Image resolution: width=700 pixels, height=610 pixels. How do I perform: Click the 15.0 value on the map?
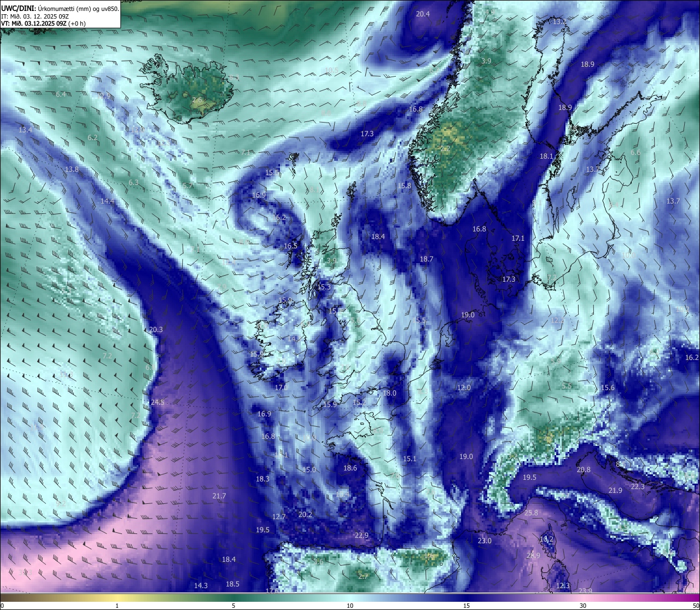click(x=310, y=470)
